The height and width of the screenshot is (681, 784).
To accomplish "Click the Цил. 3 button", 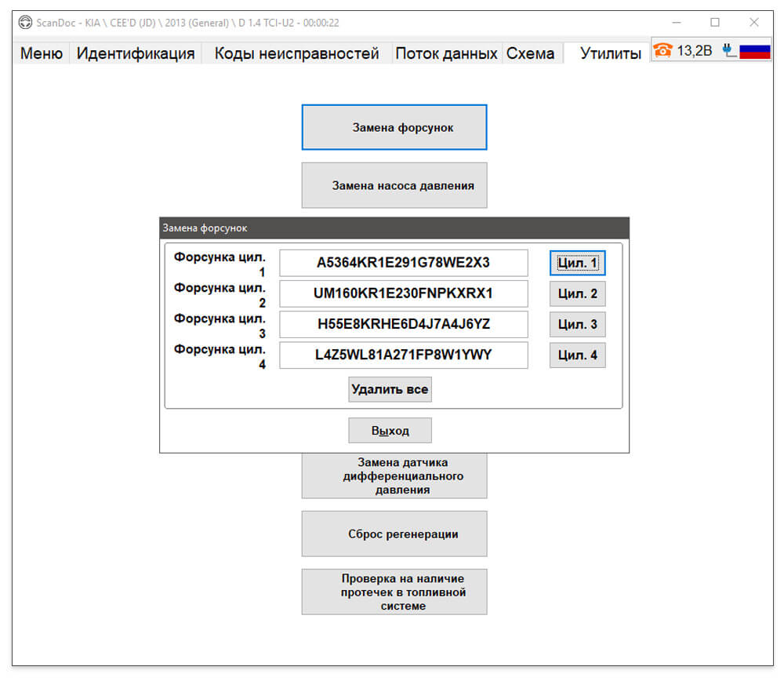I will [578, 324].
